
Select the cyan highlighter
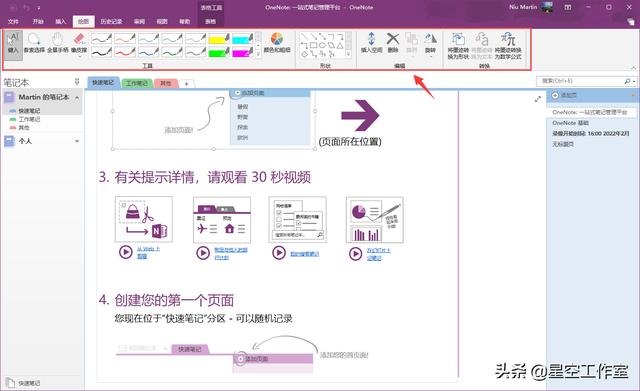pyautogui.click(x=243, y=39)
